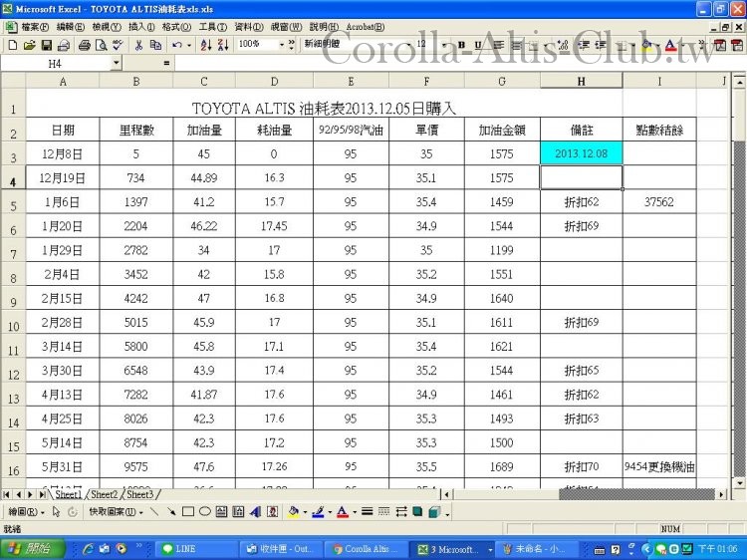
Task: Click the Undo arrow
Action: 177,45
